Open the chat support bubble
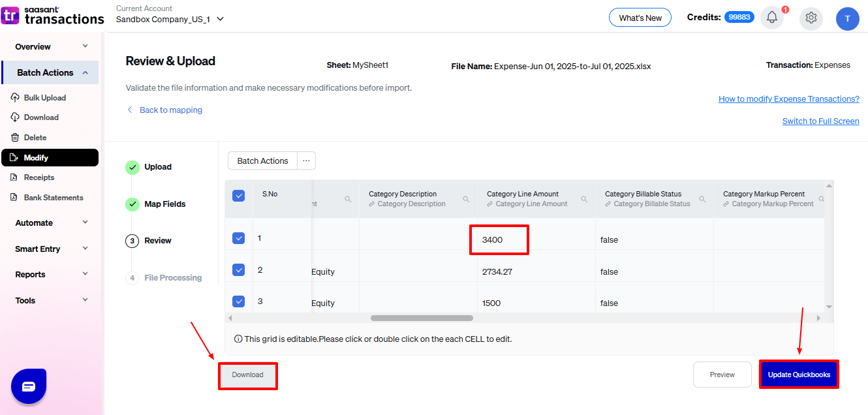This screenshot has height=415, width=868. coord(29,386)
